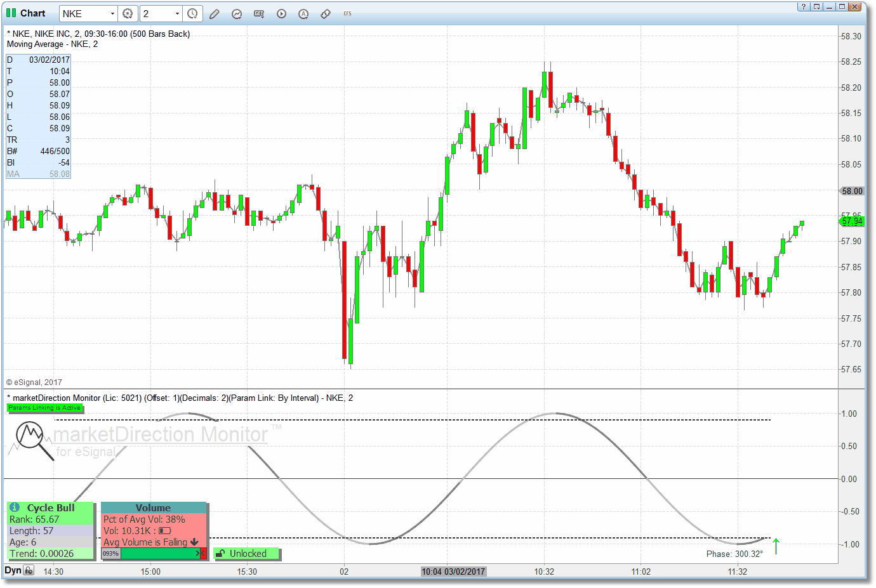The width and height of the screenshot is (876, 588).
Task: Open the symbol settings gear icon
Action: click(128, 13)
